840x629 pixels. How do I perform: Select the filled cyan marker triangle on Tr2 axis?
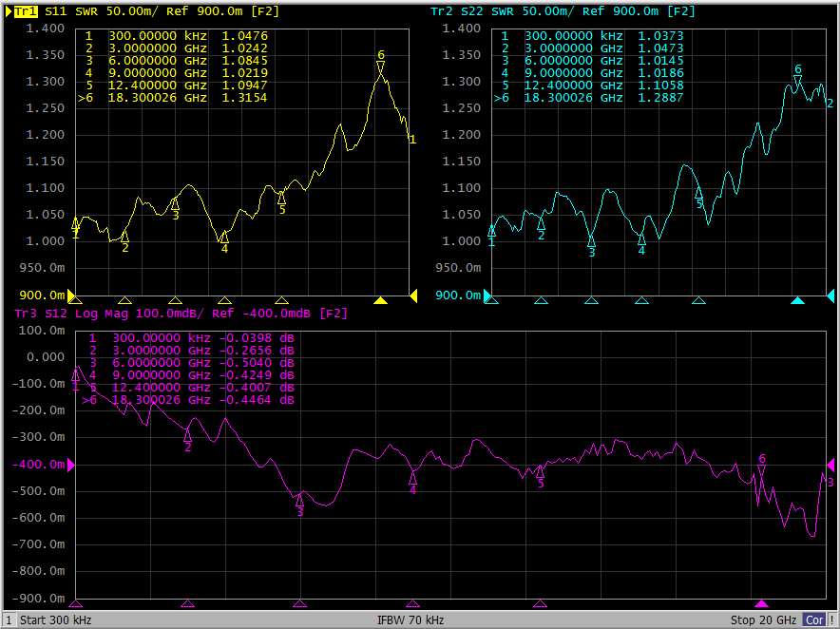(x=797, y=300)
